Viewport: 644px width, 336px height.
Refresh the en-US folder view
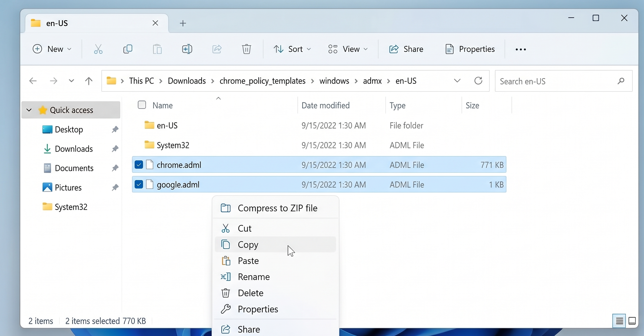478,81
